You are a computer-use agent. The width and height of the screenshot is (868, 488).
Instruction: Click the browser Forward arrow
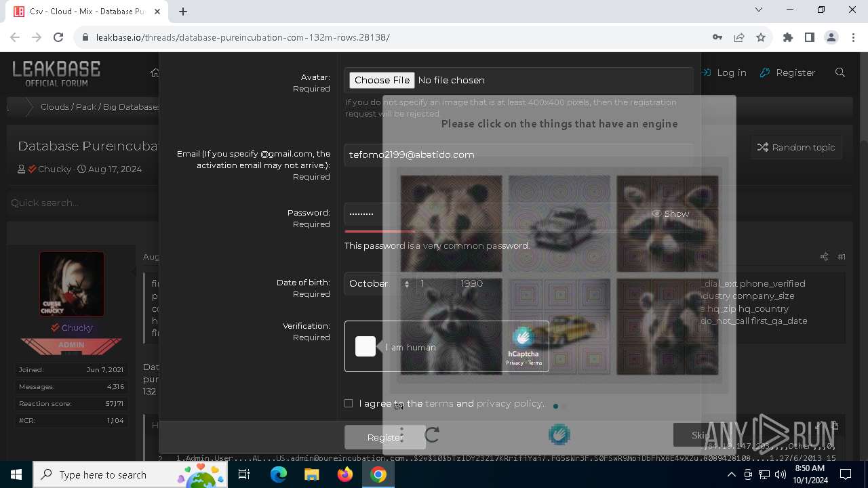coord(37,37)
